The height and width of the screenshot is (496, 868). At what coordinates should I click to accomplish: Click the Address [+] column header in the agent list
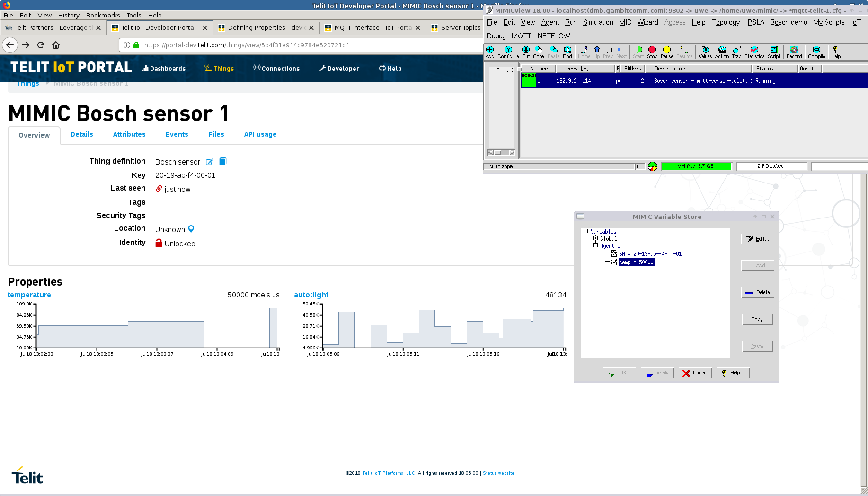[585, 69]
